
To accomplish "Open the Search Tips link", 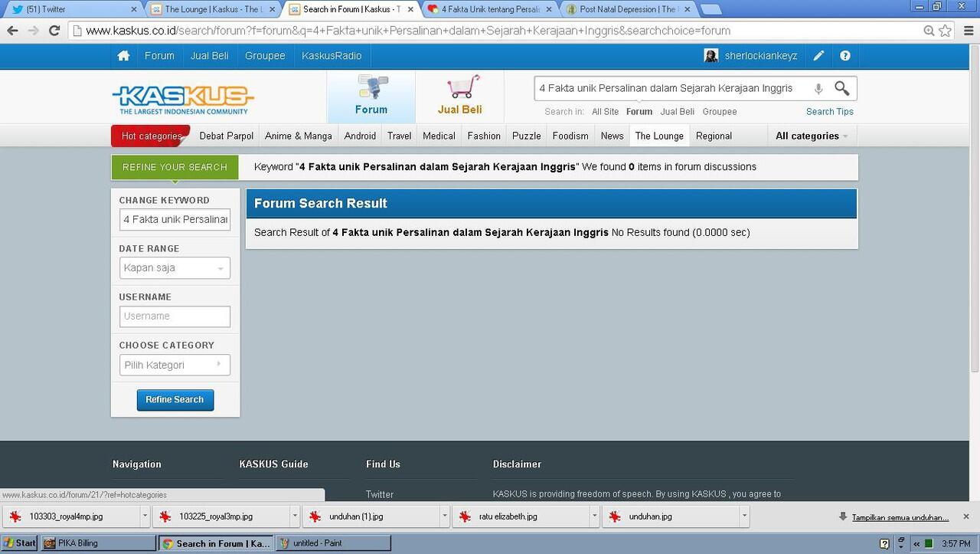I will point(830,112).
